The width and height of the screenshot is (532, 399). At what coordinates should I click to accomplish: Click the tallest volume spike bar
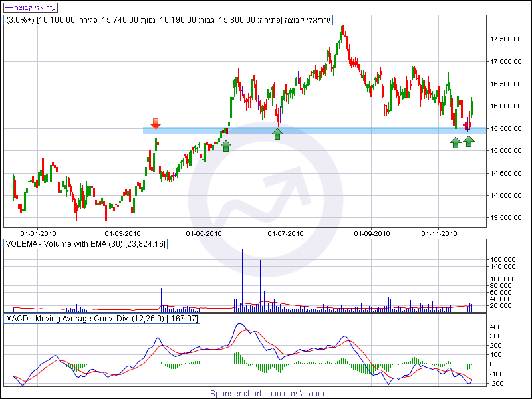pyautogui.click(x=242, y=280)
